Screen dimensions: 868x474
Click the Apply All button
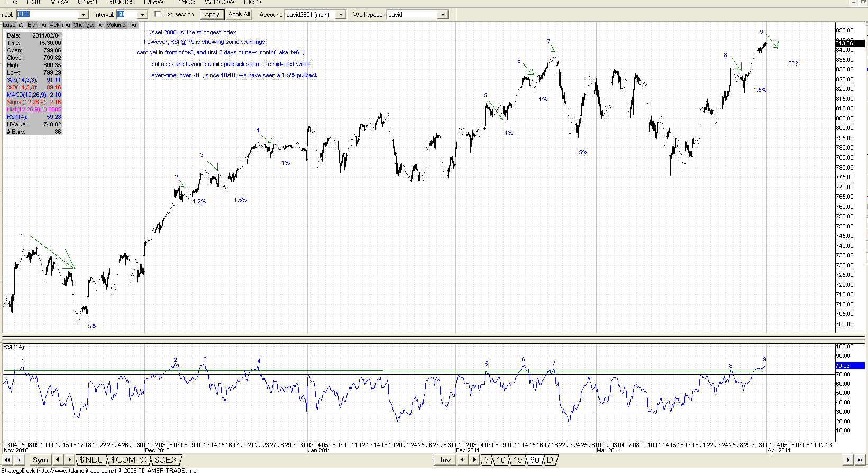tap(239, 15)
